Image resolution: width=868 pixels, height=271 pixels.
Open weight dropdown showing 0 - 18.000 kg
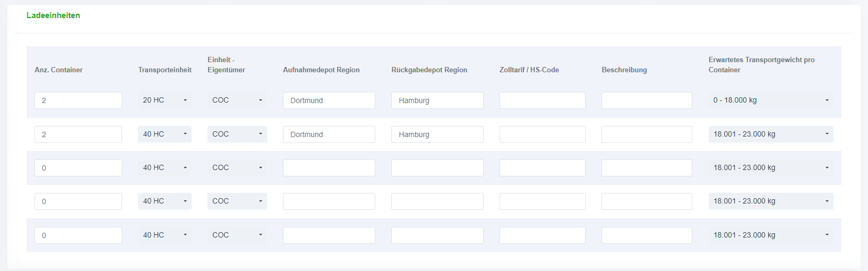point(770,100)
